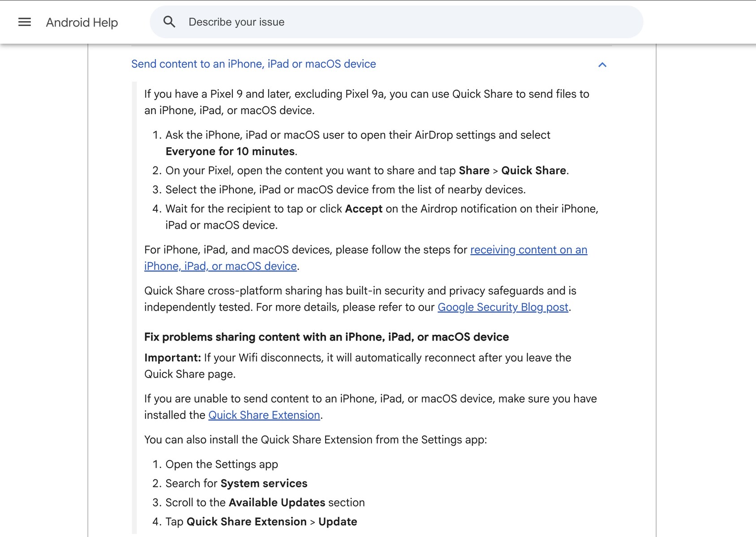Click the 'Fix problems sharing content' heading

click(326, 337)
